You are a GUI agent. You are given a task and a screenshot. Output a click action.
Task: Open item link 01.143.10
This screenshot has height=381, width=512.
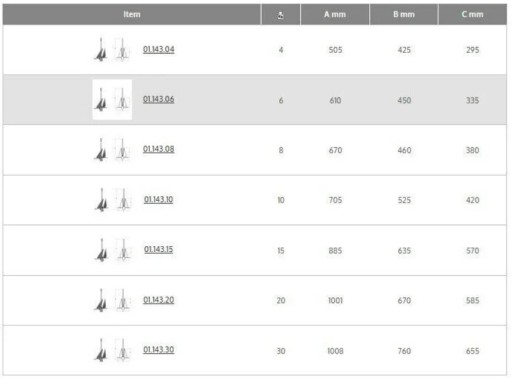tap(159, 199)
